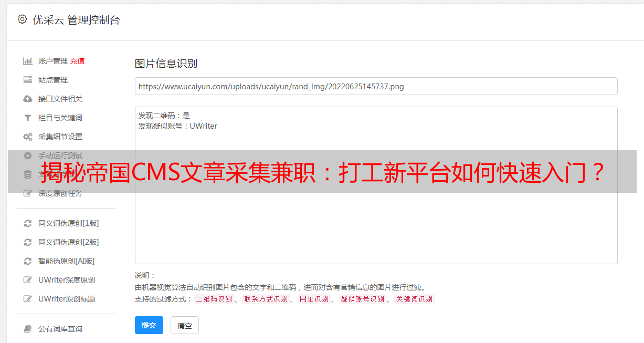
Task: Click the gear icon beside 优采云 管理控制台
Action: [22, 19]
